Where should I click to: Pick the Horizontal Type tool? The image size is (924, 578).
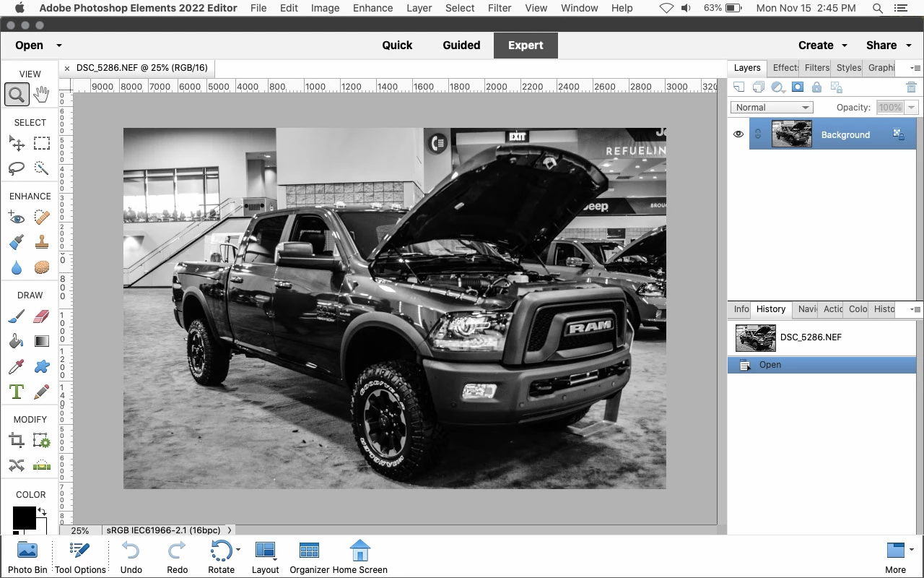pyautogui.click(x=17, y=392)
